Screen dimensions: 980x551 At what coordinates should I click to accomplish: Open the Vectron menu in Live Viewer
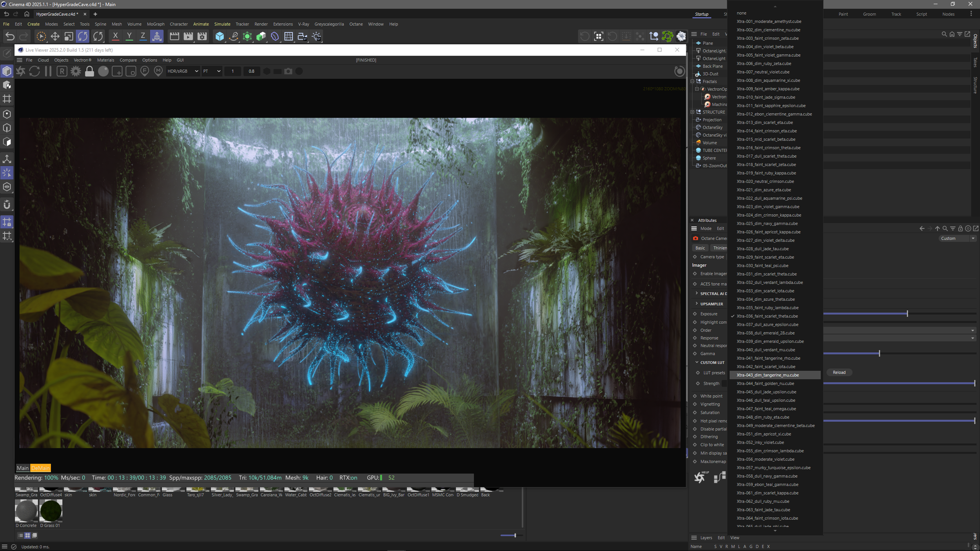82,60
